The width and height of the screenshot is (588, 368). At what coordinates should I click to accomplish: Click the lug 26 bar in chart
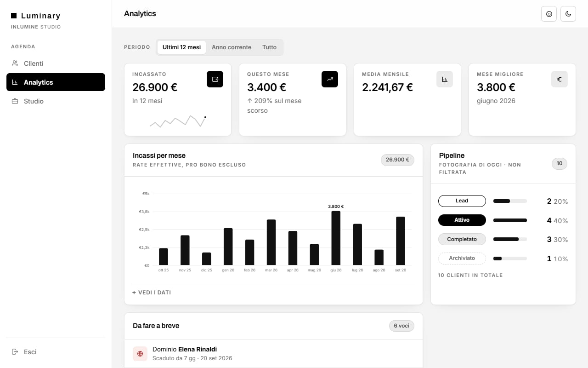click(357, 244)
